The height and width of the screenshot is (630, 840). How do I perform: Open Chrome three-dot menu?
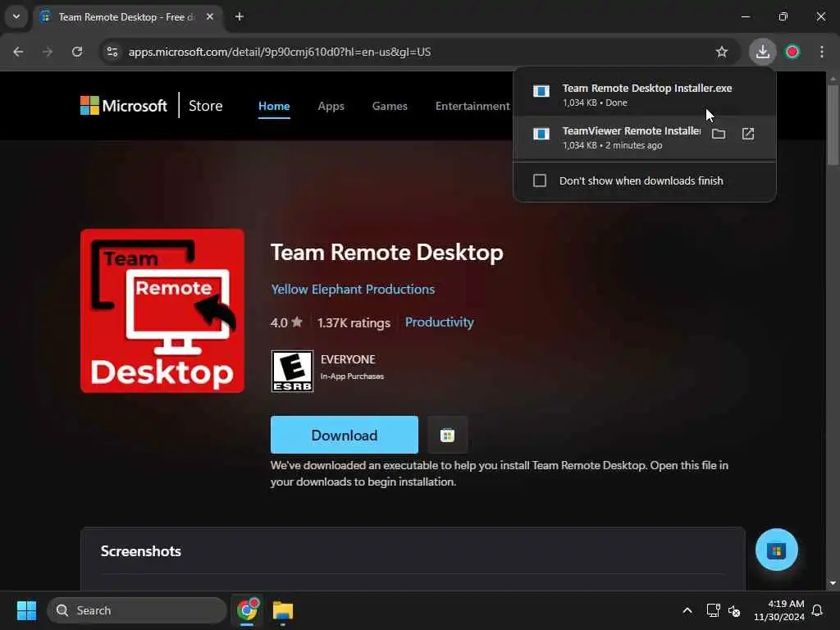click(x=822, y=52)
